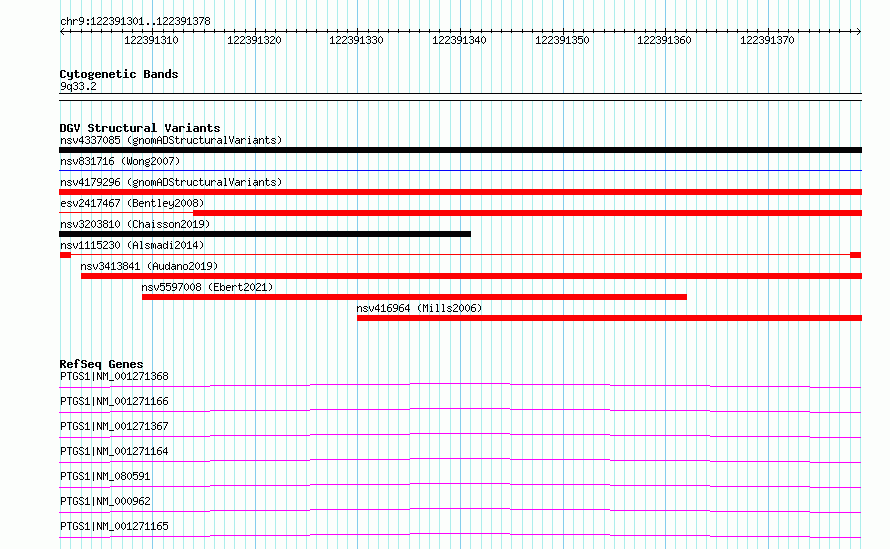Open variant label nsv4337085 (gnomADStructuralVariants)
This screenshot has width=890, height=549.
(x=171, y=140)
